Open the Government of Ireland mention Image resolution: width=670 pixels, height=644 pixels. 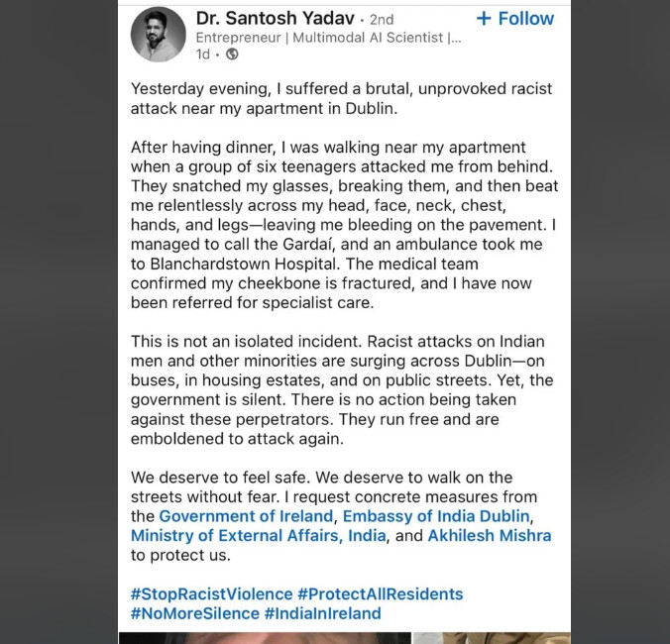pos(246,516)
